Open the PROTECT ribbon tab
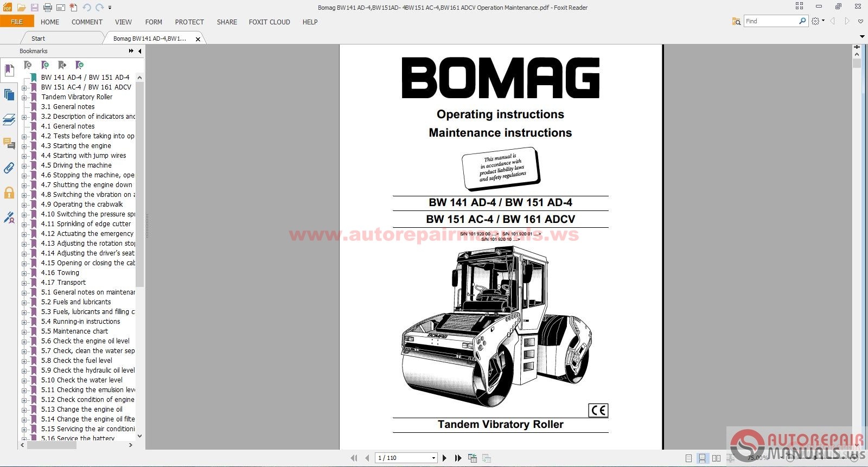The height and width of the screenshot is (467, 868). (189, 22)
